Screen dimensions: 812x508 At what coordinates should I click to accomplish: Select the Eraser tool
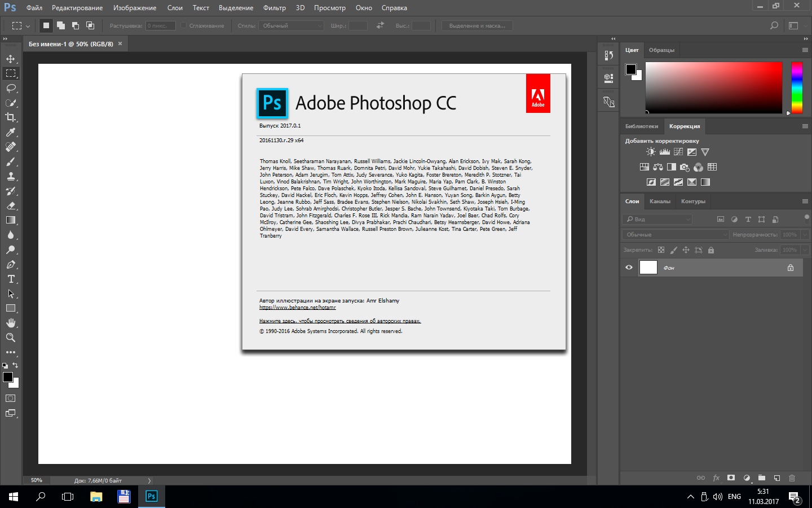tap(11, 205)
